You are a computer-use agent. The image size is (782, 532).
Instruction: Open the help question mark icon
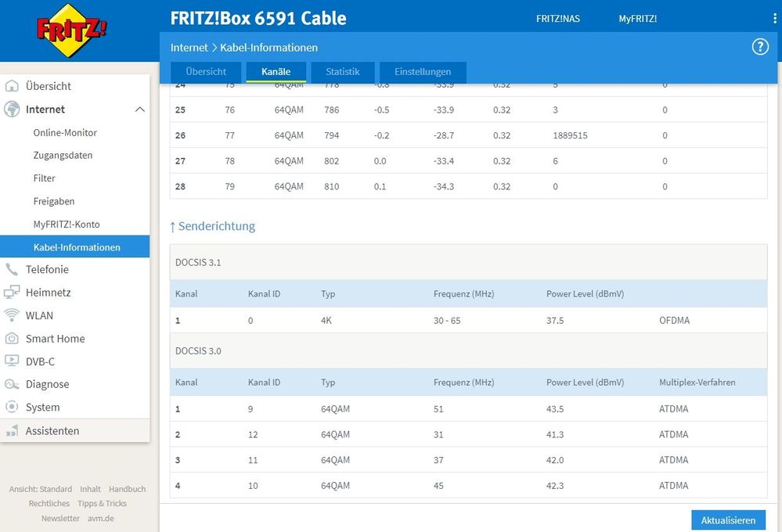point(760,47)
